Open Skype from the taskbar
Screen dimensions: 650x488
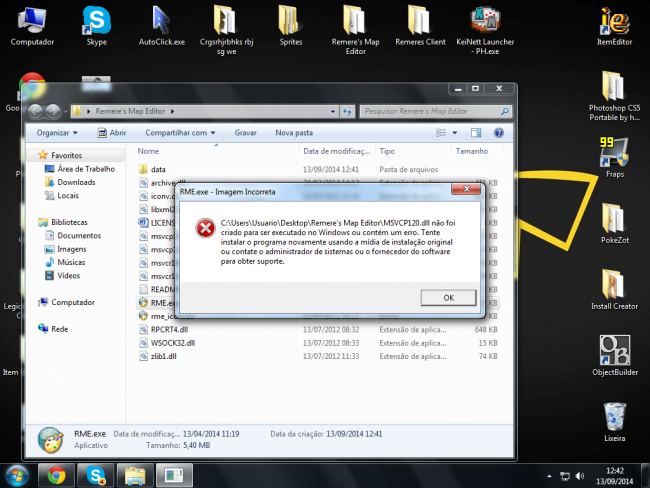click(x=95, y=476)
